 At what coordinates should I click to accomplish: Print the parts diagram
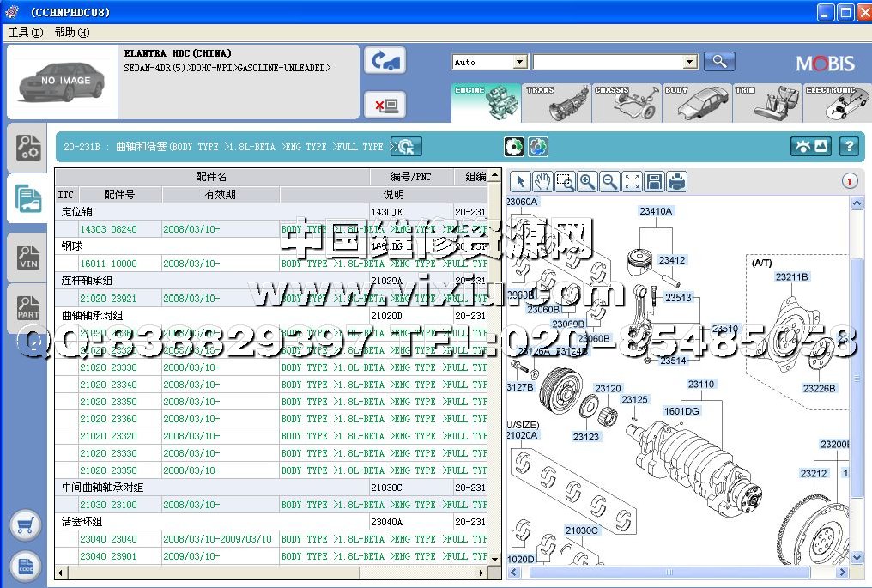[x=677, y=181]
